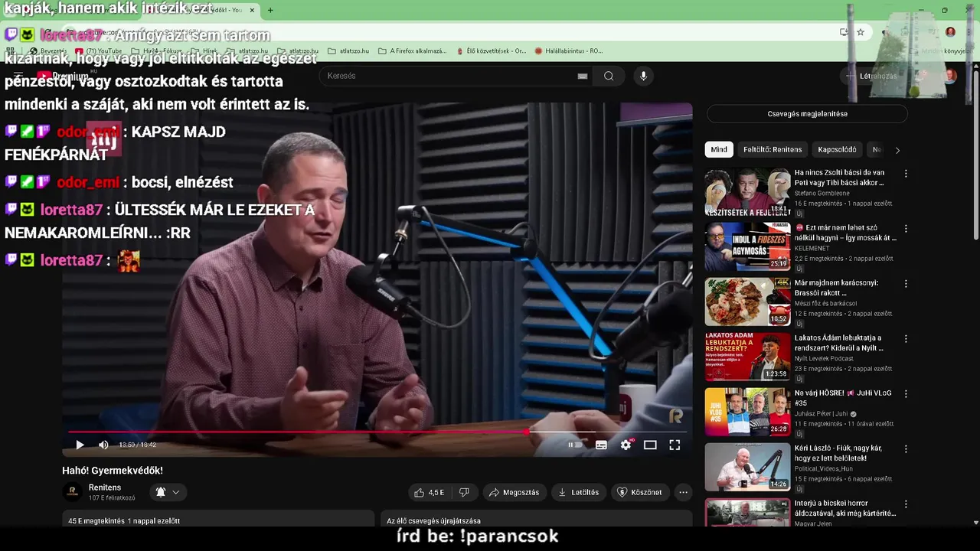980x551 pixels.
Task: Click the Köszönet thanks button
Action: [639, 492]
